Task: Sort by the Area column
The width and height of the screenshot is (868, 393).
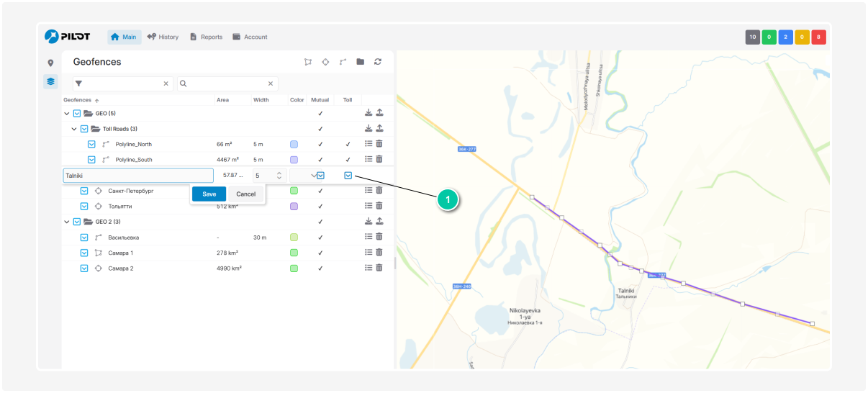Action: [222, 100]
